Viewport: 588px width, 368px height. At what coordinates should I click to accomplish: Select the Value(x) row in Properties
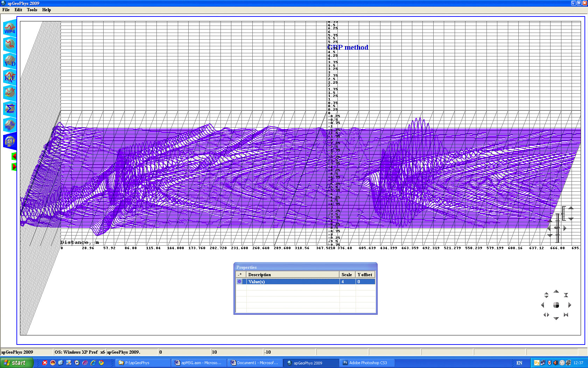coord(293,282)
